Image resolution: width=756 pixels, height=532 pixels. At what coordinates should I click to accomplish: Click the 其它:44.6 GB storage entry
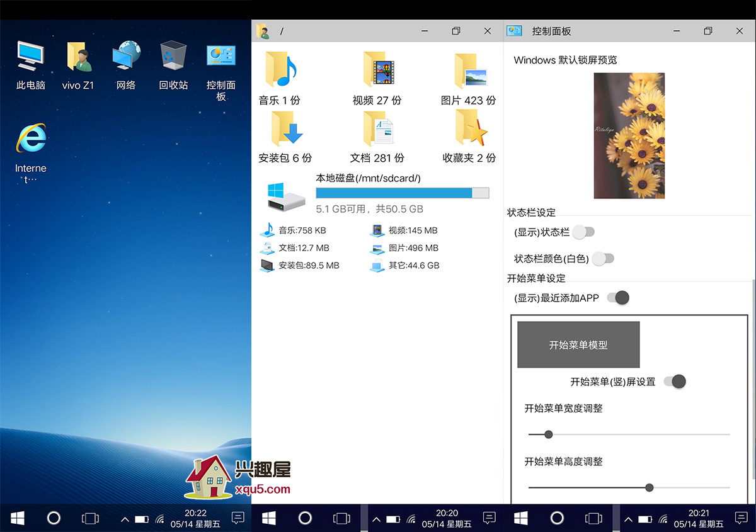click(404, 266)
